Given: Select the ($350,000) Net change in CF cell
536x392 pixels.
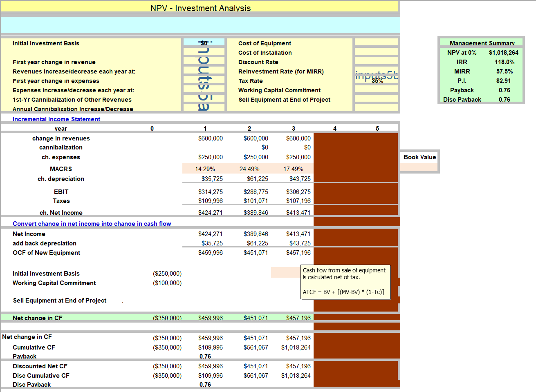Looking at the screenshot, I should (167, 317).
